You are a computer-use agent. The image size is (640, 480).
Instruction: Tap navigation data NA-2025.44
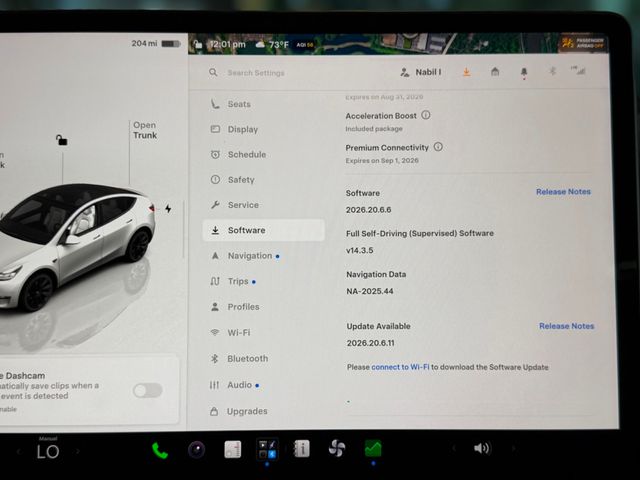370,291
